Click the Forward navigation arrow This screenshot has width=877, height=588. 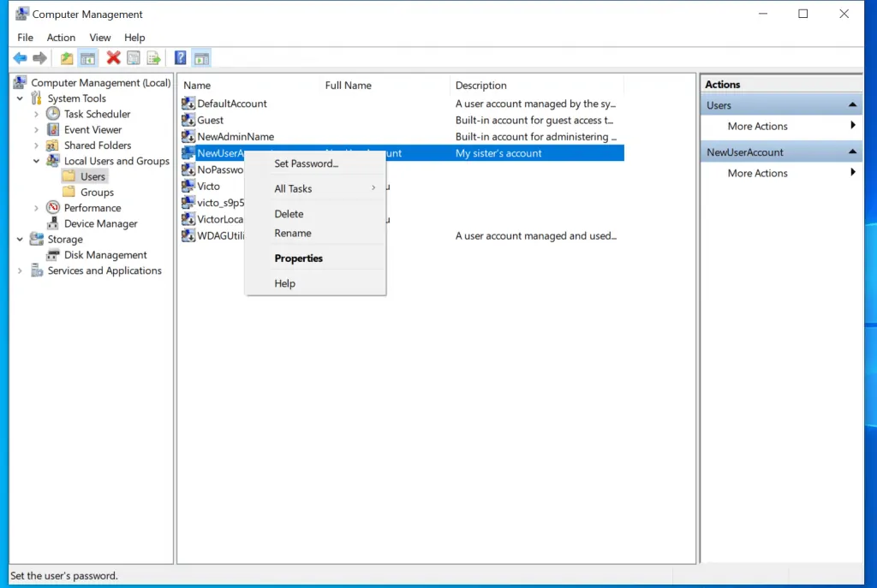point(39,57)
